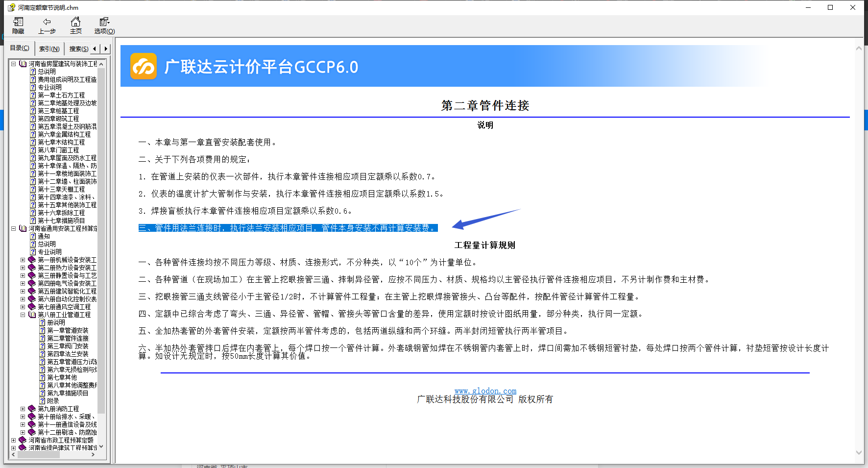
Task: Open the www.glodon.com link
Action: coord(485,391)
